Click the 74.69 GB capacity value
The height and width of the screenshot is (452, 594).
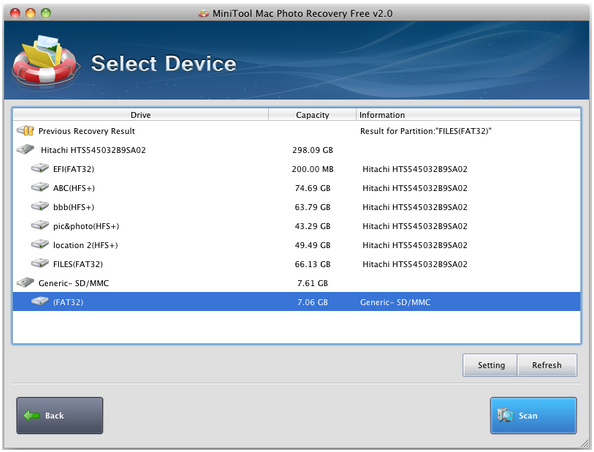tap(313, 188)
